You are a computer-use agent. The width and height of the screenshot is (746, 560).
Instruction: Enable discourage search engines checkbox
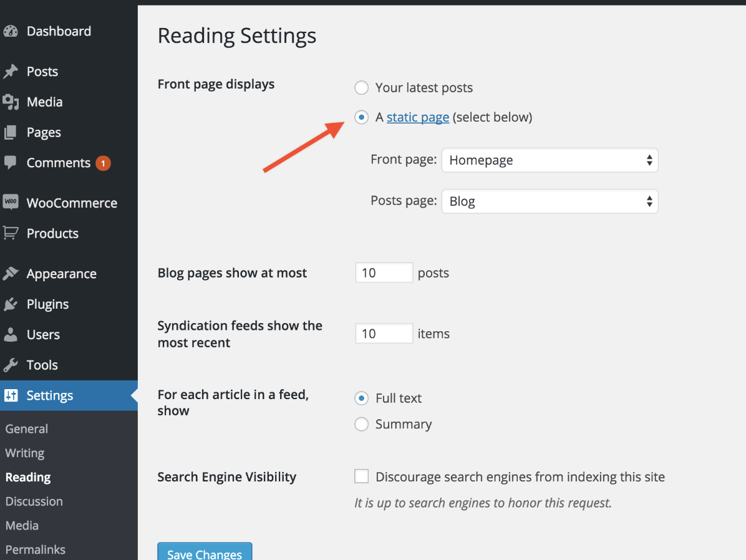click(x=361, y=477)
